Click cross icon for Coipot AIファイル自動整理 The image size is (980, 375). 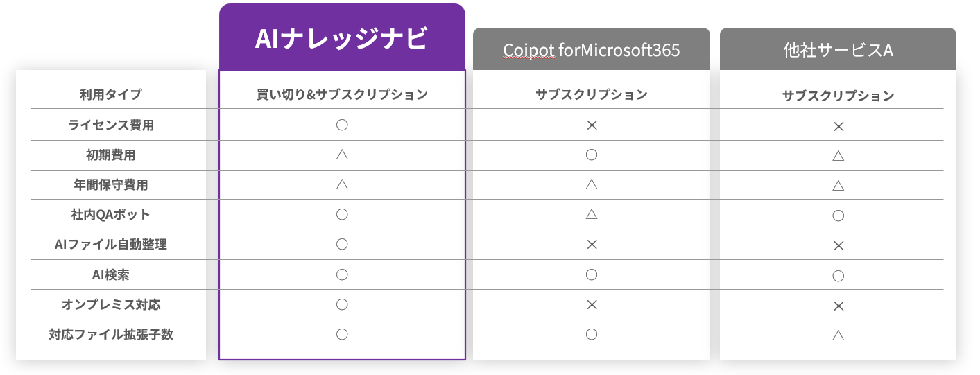pos(591,244)
